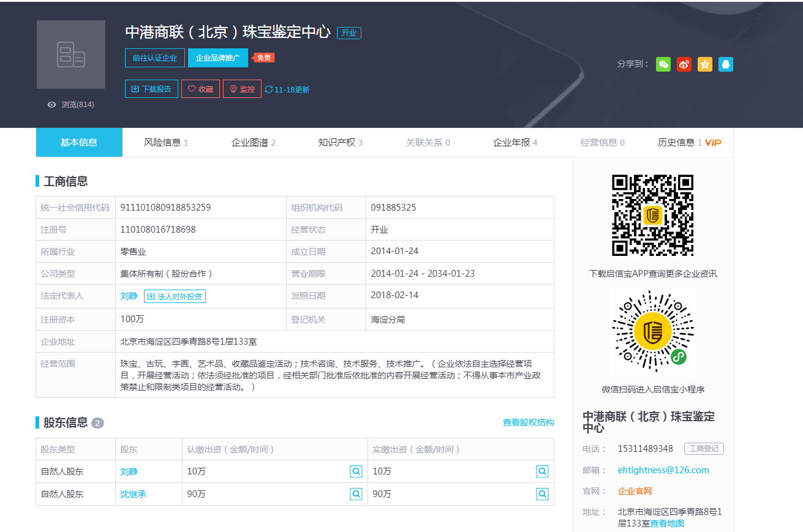803x532 pixels.
Task: Click 前往认证企业 button
Action: click(x=155, y=58)
